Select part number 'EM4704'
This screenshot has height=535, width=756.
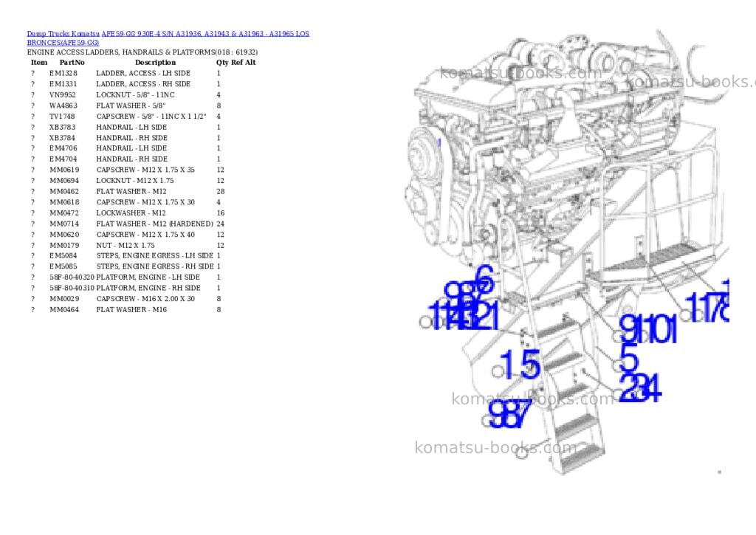(x=63, y=159)
